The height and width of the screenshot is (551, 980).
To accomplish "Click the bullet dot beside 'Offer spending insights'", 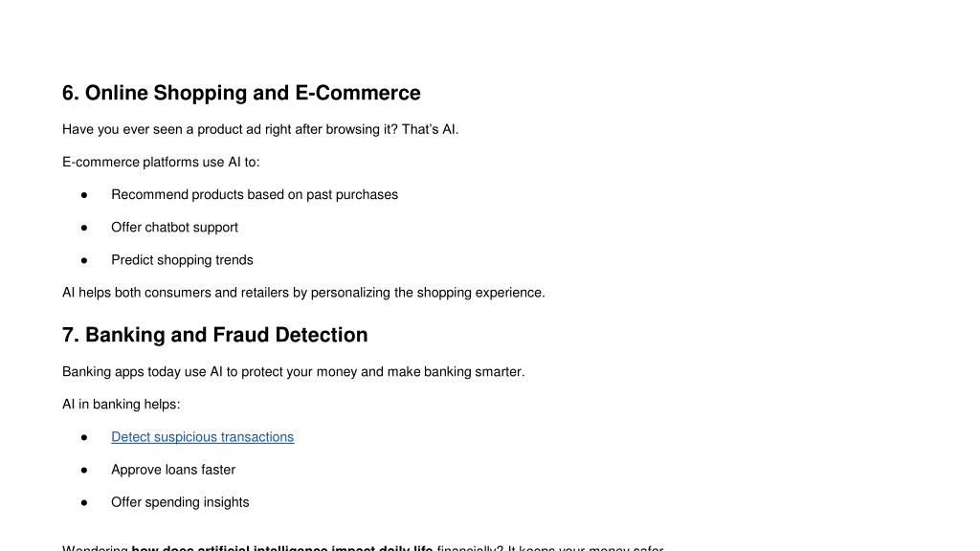I will click(84, 503).
